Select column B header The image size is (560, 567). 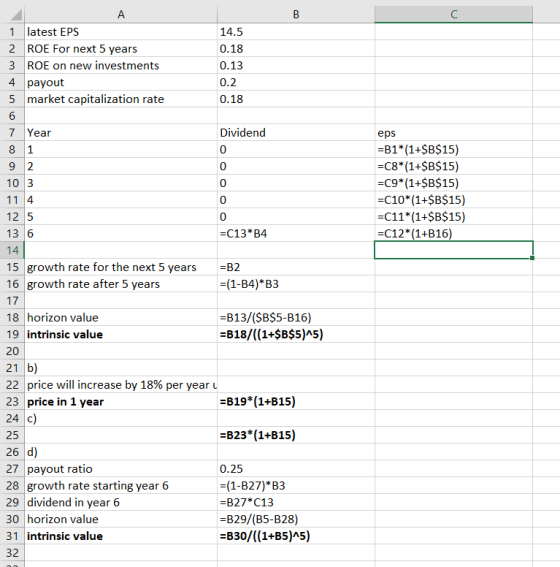pyautogui.click(x=296, y=14)
